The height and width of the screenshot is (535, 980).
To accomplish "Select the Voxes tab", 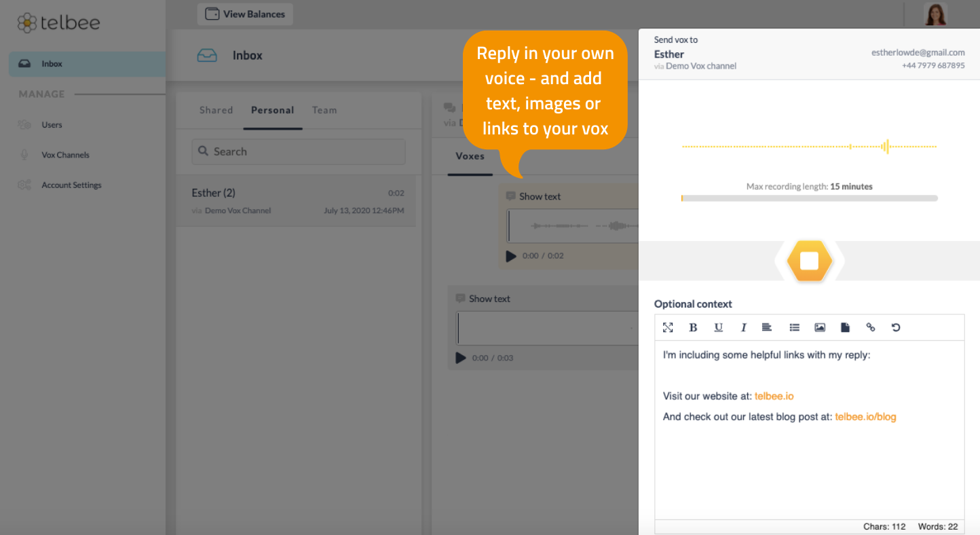I will [x=470, y=156].
